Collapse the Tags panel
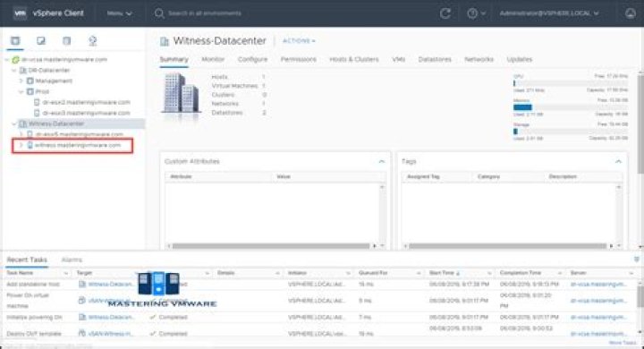The image size is (644, 349). [x=618, y=162]
